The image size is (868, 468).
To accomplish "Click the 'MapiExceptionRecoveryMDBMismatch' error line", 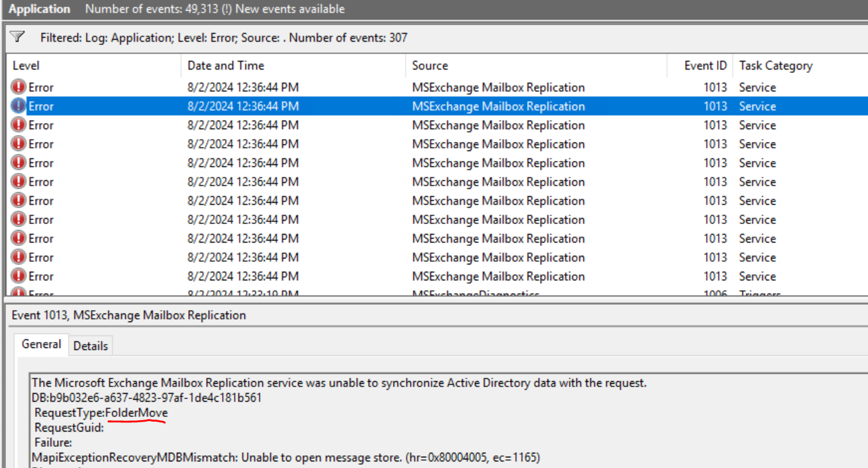I will coord(286,457).
